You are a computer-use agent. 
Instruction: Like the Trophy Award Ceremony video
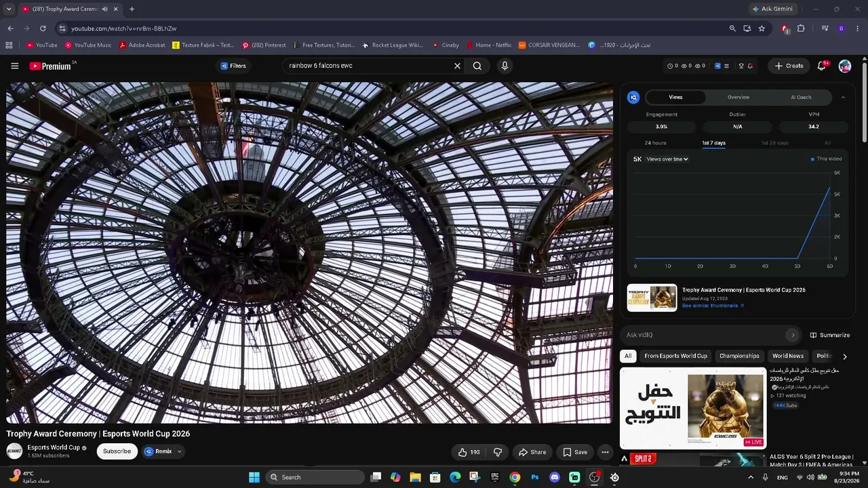click(x=469, y=452)
